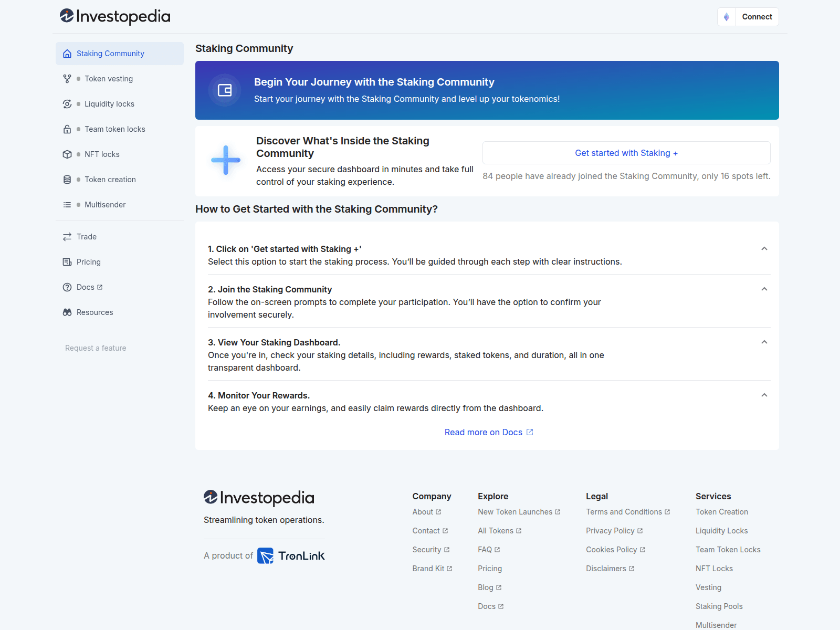Click the Liquidity locks icon in the sidebar
This screenshot has width=840, height=630.
[x=67, y=104]
